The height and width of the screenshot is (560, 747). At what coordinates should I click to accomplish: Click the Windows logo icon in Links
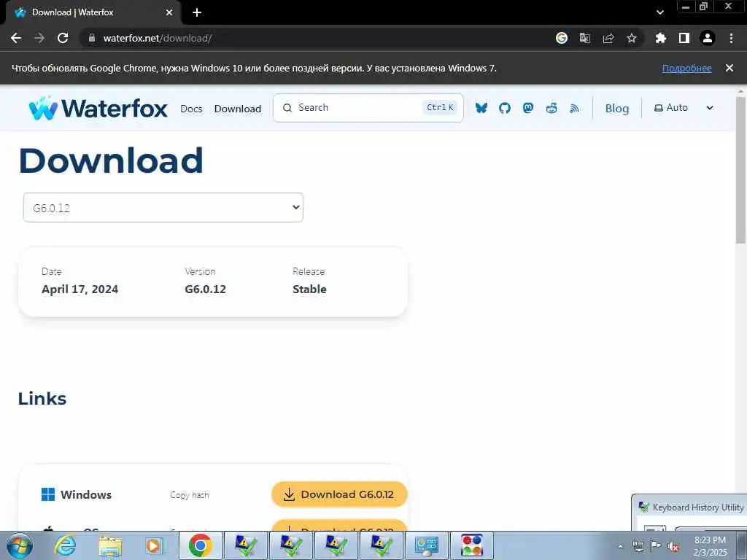click(48, 495)
